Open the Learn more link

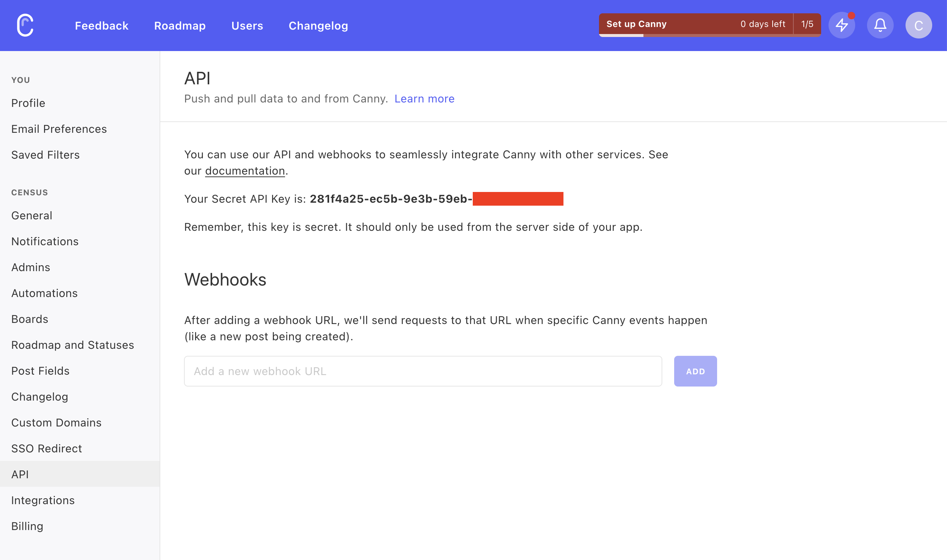coord(424,99)
